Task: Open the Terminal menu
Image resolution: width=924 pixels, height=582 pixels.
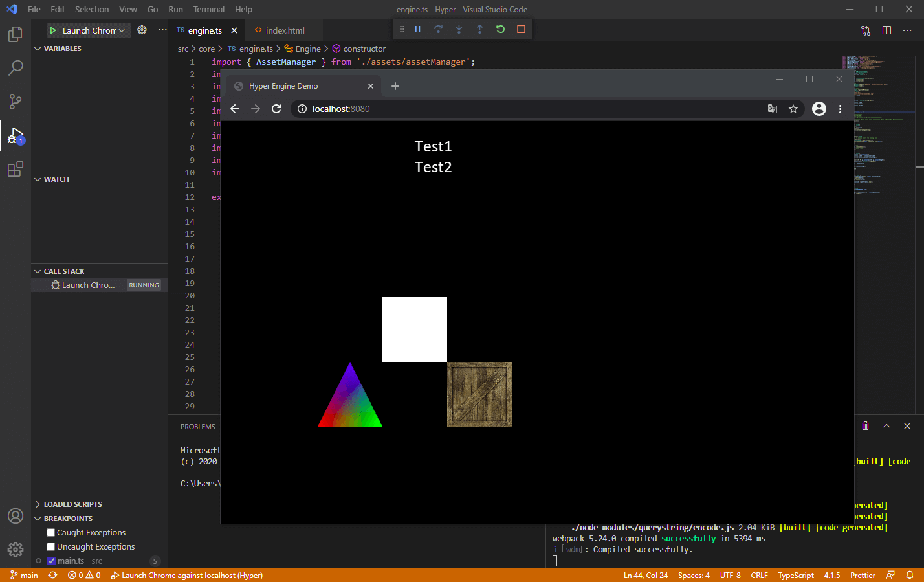Action: (208, 9)
